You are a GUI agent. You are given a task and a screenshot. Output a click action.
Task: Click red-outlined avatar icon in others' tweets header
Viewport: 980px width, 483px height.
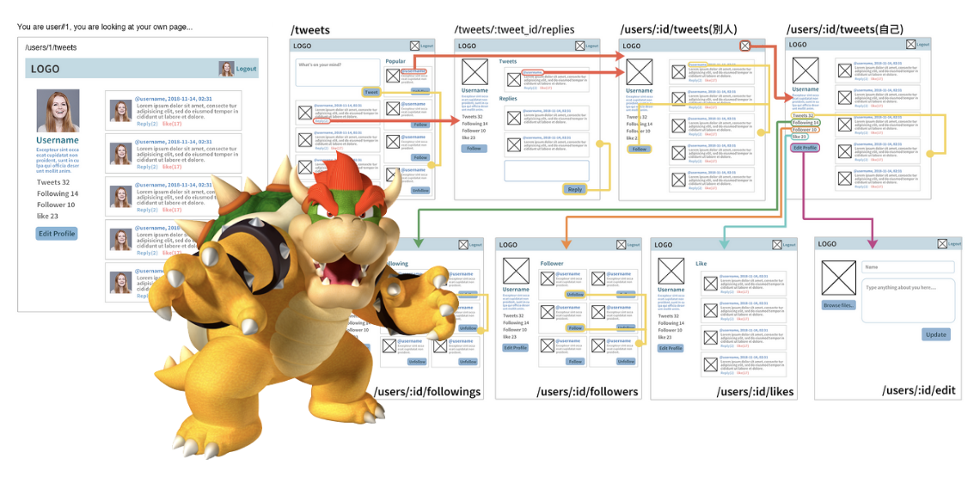[x=745, y=46]
